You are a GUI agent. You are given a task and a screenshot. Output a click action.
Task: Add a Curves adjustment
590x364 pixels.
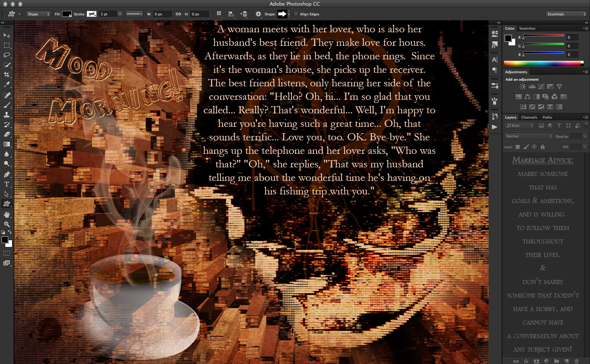pyautogui.click(x=541, y=87)
